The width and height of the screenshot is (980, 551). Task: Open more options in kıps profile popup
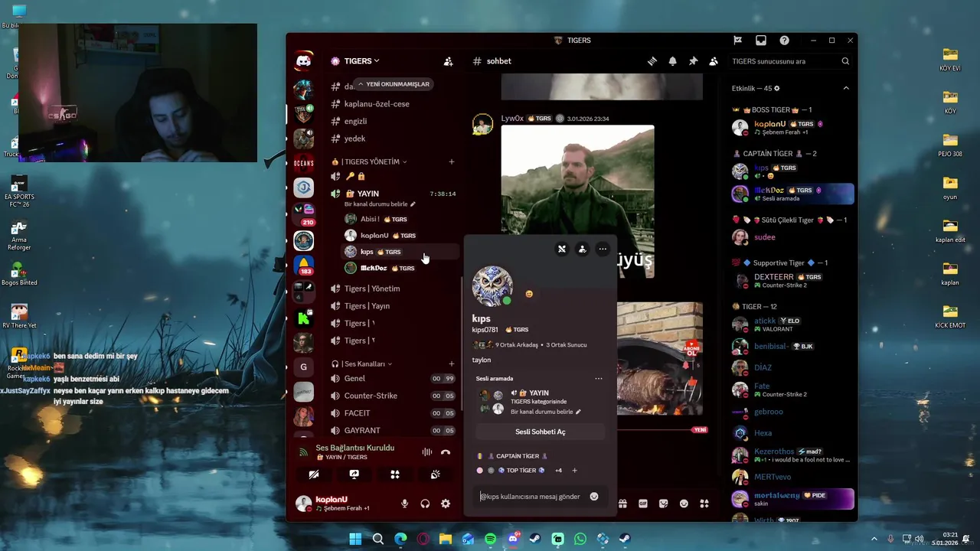point(603,249)
